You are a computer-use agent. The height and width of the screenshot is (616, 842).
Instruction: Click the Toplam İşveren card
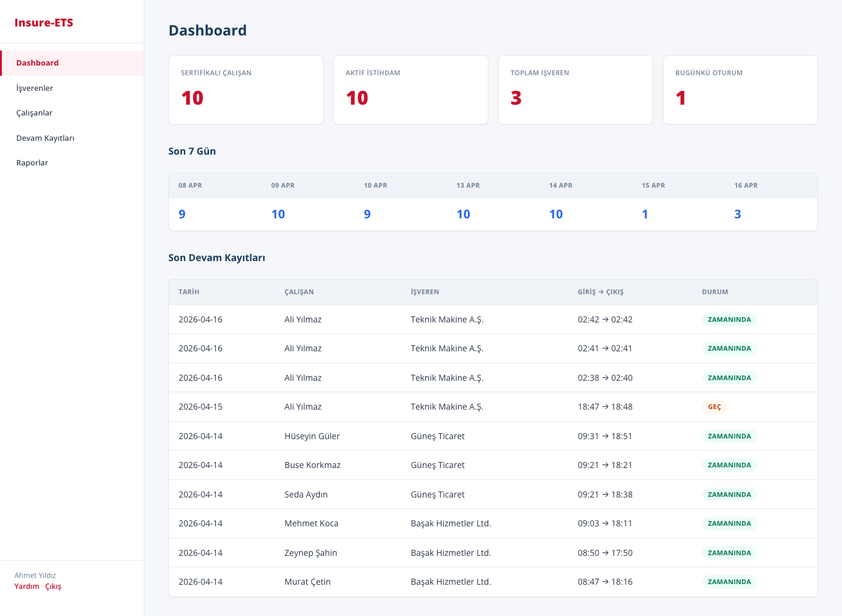pyautogui.click(x=575, y=90)
